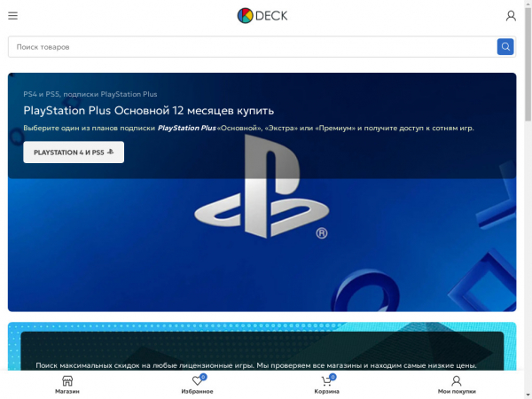Click the Мои покупки person icon
The height and width of the screenshot is (399, 532).
point(457,381)
